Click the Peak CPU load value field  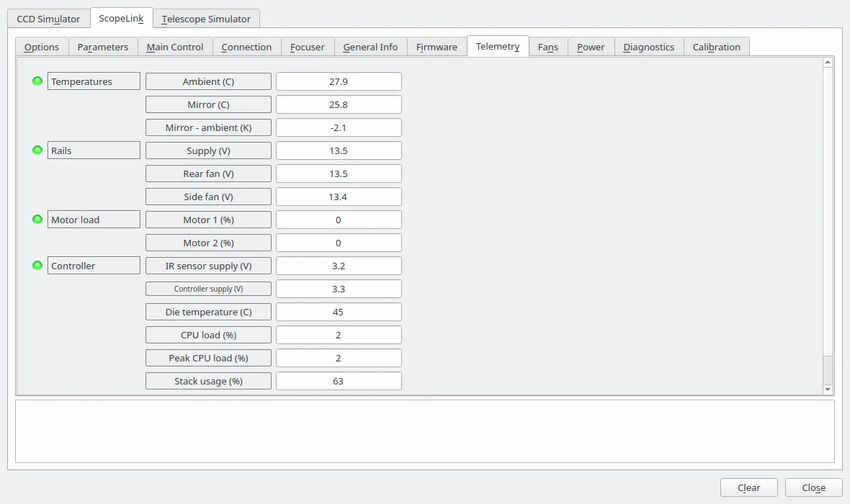[339, 358]
